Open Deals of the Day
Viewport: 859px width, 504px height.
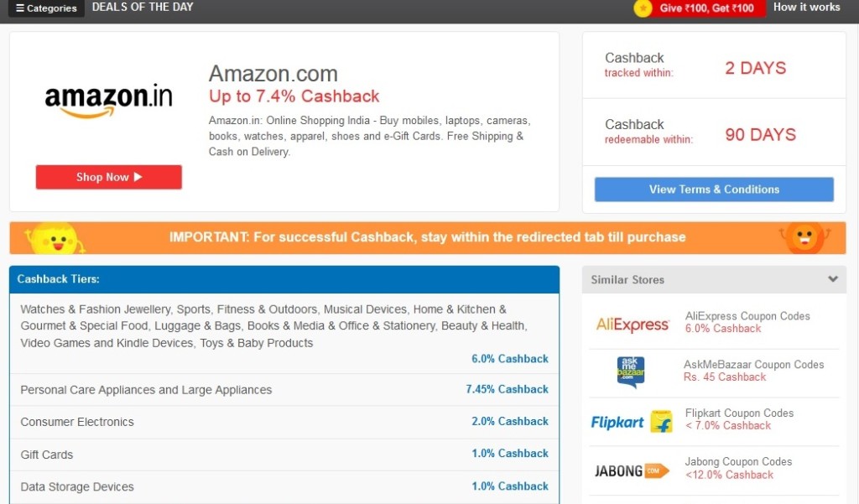pyautogui.click(x=143, y=7)
